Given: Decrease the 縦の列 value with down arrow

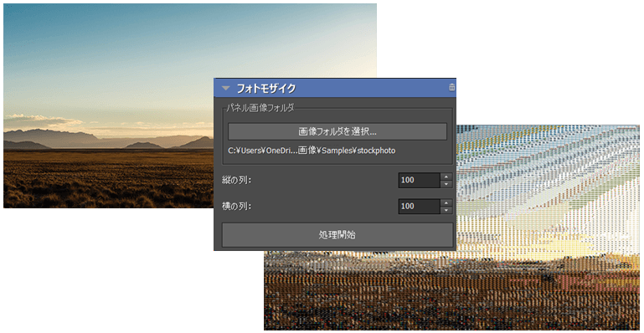Looking at the screenshot, I should pos(446,184).
